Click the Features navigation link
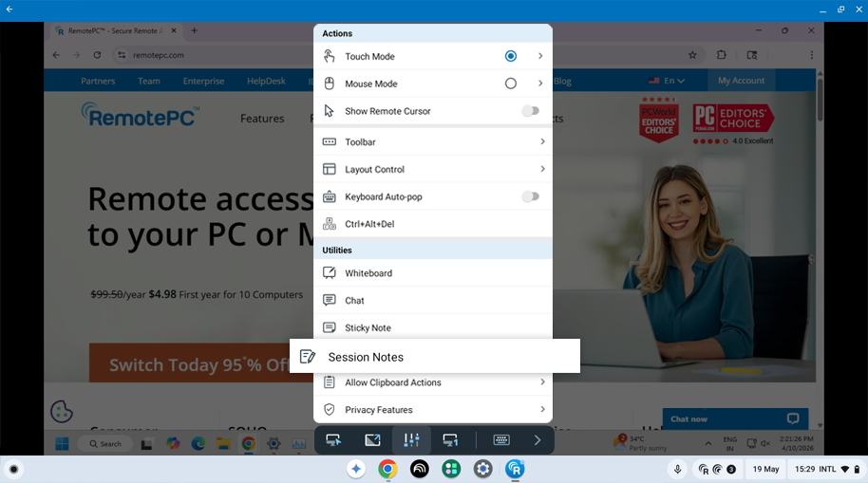The height and width of the screenshot is (483, 868). tap(262, 119)
